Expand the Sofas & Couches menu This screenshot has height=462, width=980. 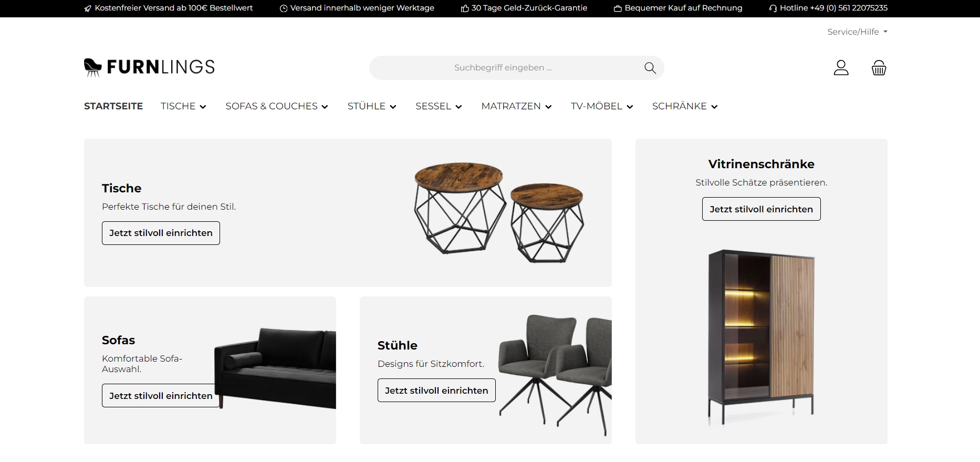pyautogui.click(x=277, y=106)
